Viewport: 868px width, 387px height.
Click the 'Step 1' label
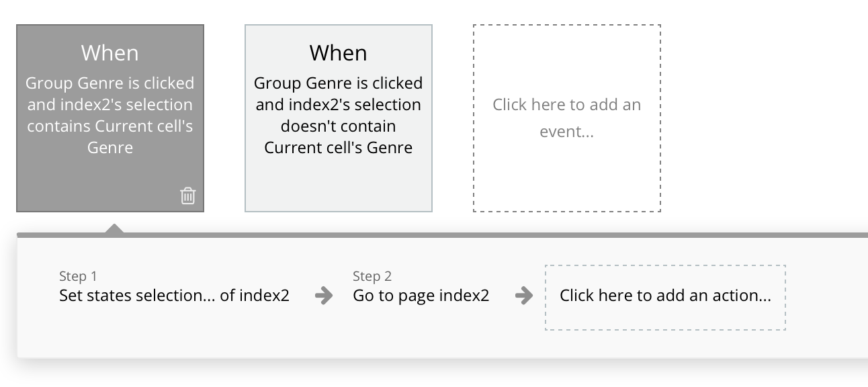[x=78, y=276]
